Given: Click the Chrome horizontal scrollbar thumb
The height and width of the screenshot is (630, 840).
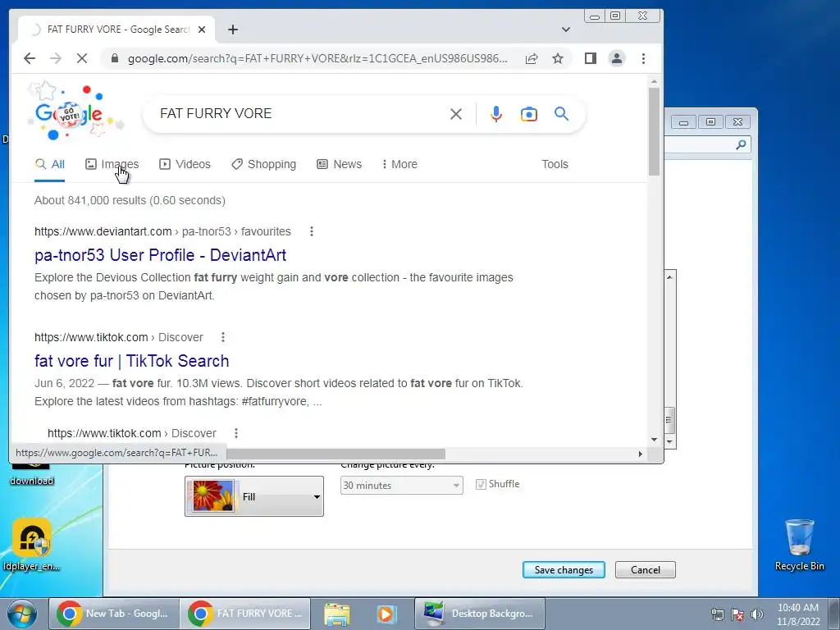Looking at the screenshot, I should click(336, 454).
